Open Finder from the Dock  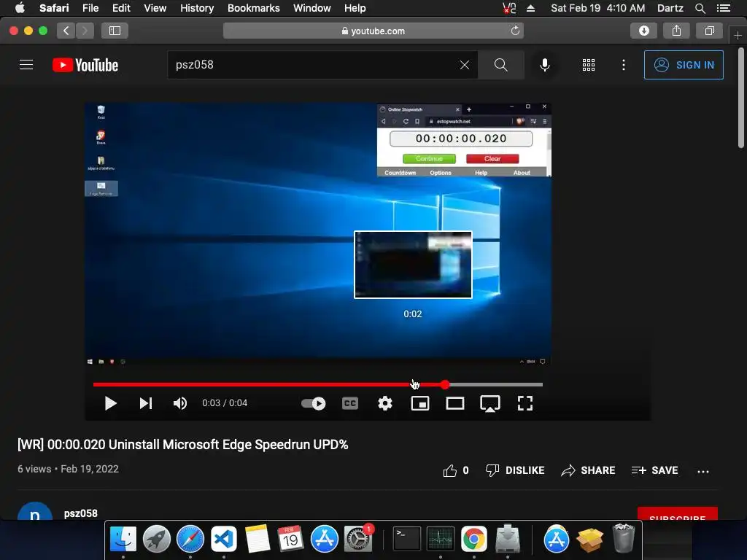(x=123, y=539)
